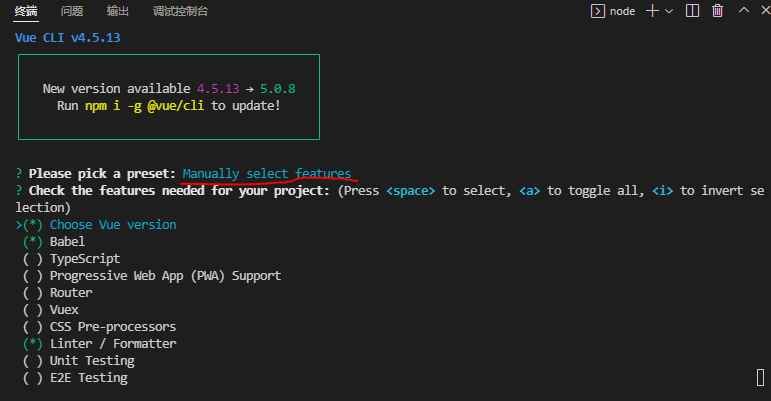The width and height of the screenshot is (771, 401).
Task: Maximize panel with the up chevron
Action: point(743,11)
